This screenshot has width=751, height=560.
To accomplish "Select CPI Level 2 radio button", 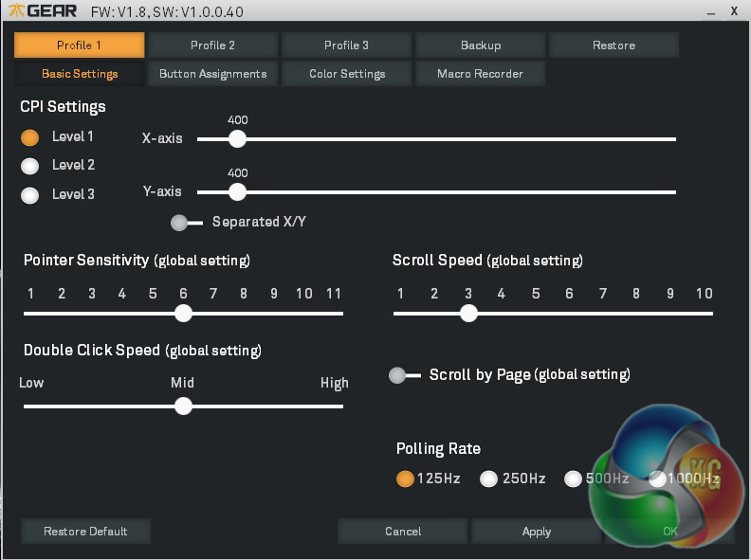I will pyautogui.click(x=29, y=166).
